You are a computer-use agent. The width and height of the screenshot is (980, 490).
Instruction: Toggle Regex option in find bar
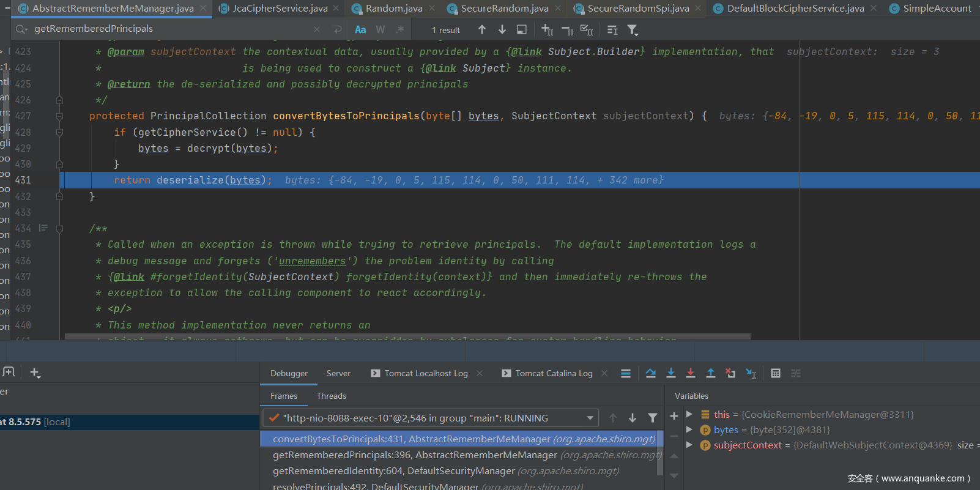coord(399,30)
